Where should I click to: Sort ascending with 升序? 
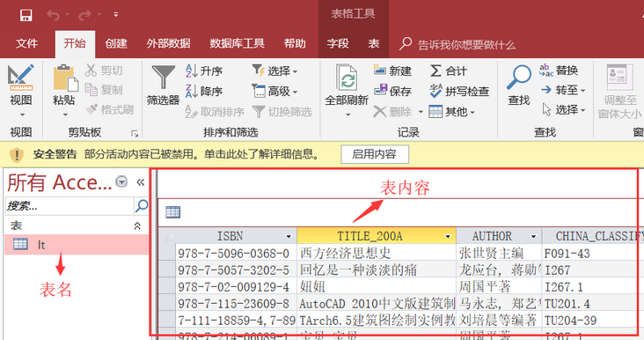click(x=204, y=70)
